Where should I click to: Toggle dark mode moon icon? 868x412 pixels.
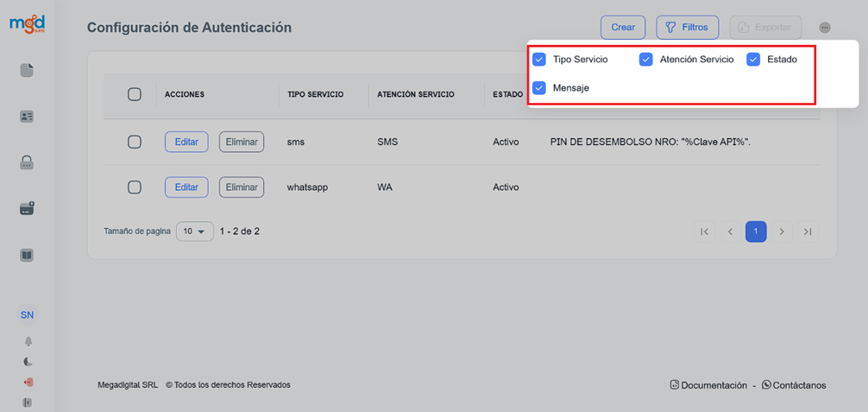[x=28, y=362]
